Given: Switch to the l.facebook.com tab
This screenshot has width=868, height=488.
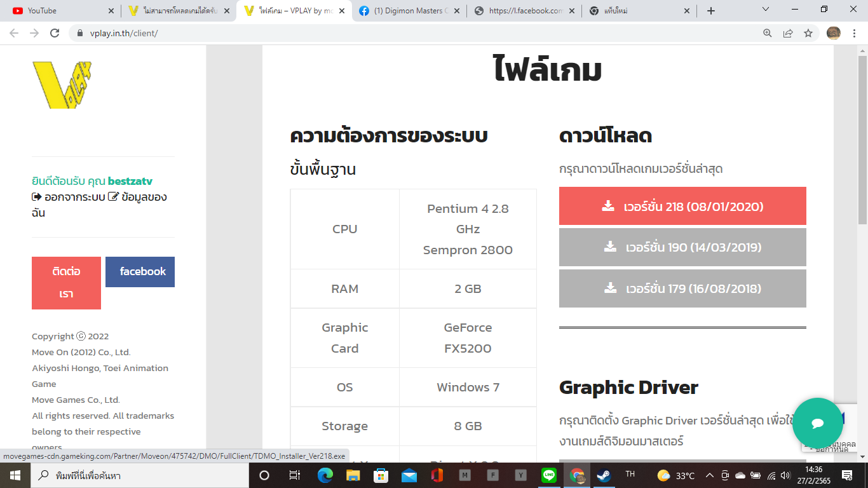Looking at the screenshot, I should (524, 11).
